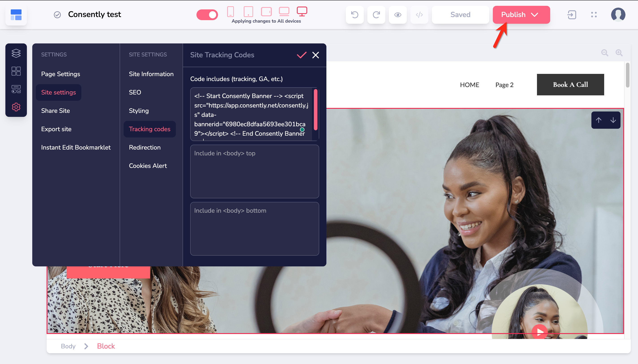Open the Cookies Alert settings

click(148, 166)
